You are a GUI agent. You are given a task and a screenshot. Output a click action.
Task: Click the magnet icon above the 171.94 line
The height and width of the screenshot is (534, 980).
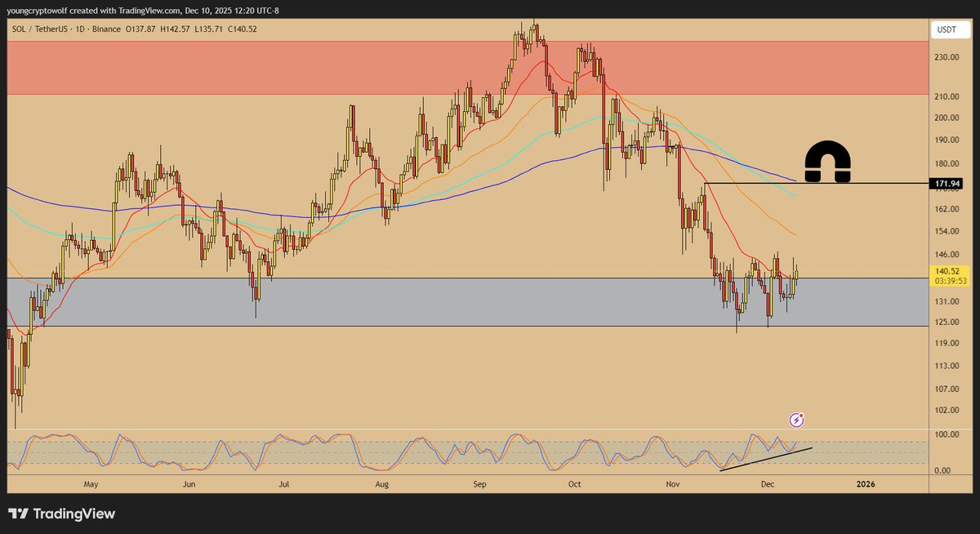pyautogui.click(x=828, y=162)
